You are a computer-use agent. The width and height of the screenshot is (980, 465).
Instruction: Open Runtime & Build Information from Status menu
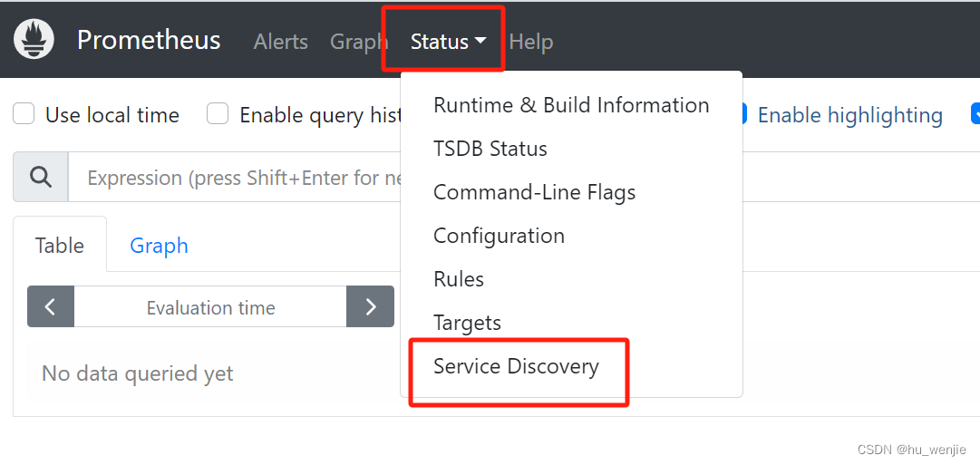tap(571, 105)
